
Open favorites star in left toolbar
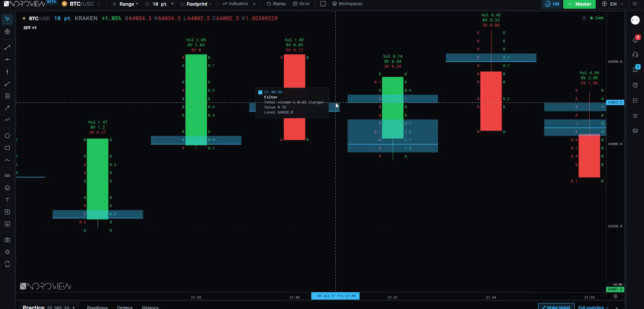7,252
